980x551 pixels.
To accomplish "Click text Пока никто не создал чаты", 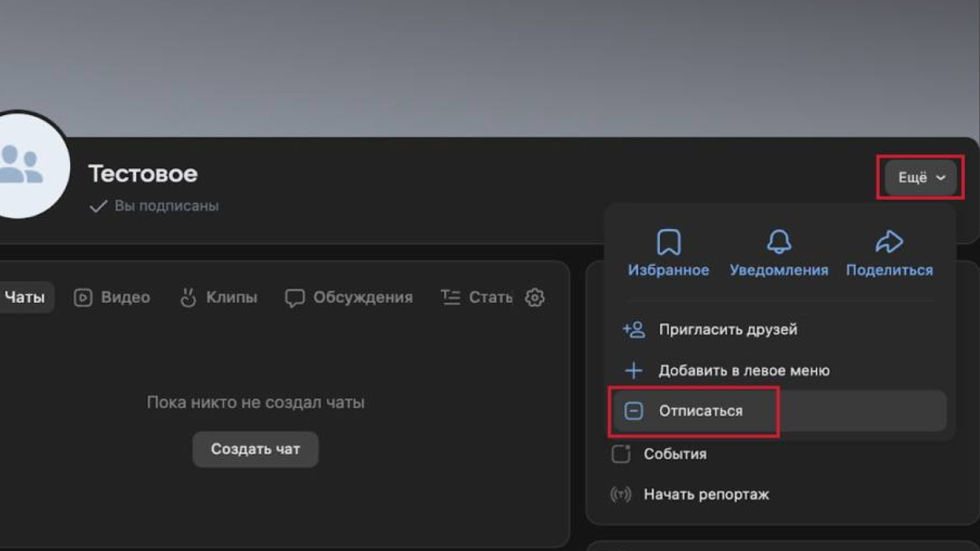I will tap(256, 402).
